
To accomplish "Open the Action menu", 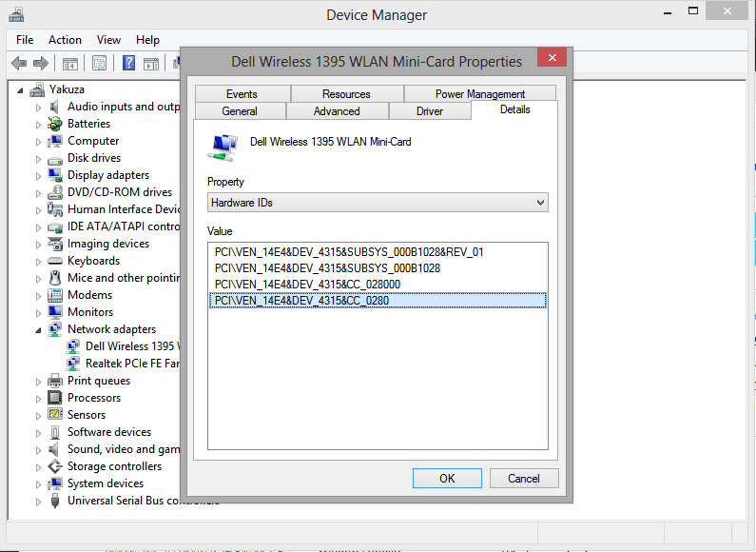I will coord(65,40).
